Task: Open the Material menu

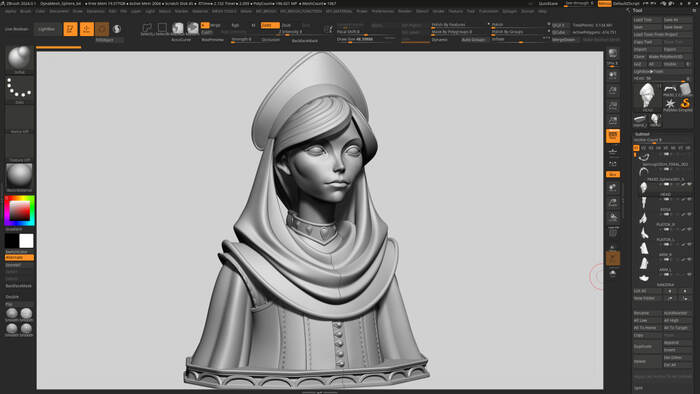Action: 200,11
